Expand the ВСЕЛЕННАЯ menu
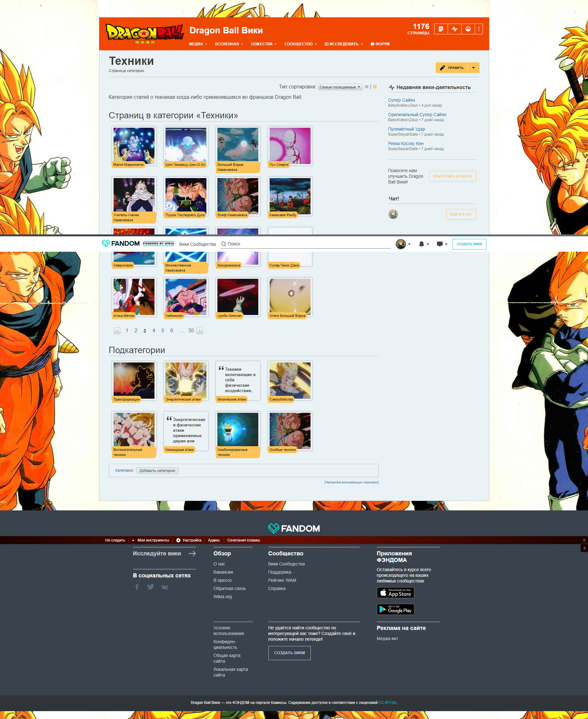The width and height of the screenshot is (588, 719). [x=229, y=44]
